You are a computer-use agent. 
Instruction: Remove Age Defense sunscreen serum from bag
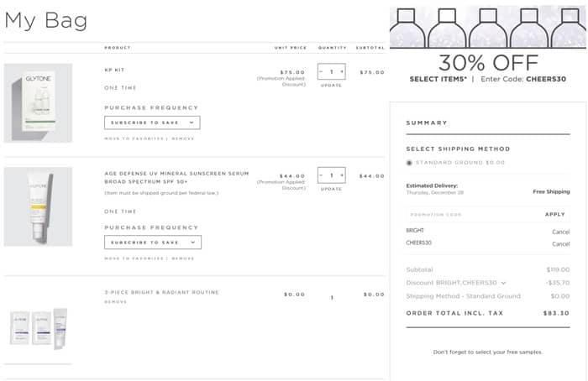click(x=183, y=258)
